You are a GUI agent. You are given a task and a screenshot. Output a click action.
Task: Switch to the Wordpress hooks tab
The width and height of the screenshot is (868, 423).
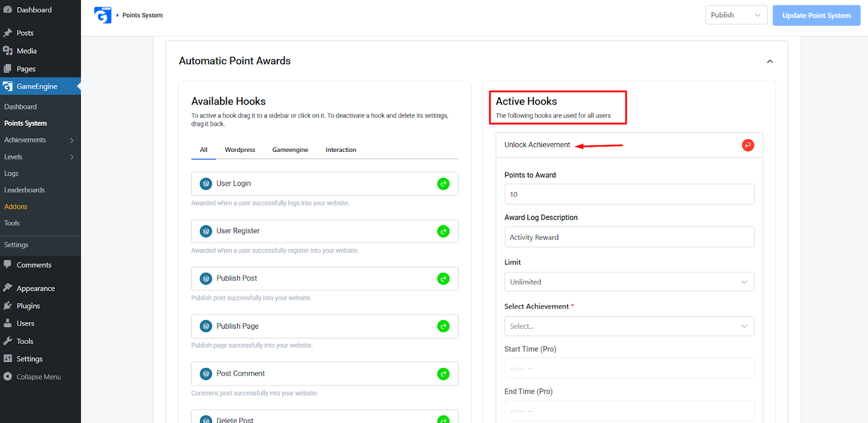click(240, 150)
